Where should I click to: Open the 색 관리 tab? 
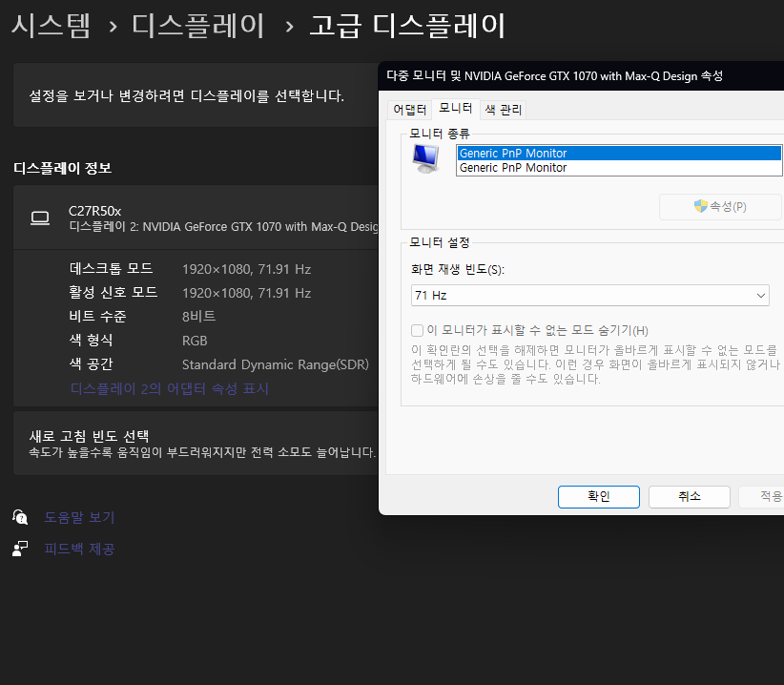503,110
